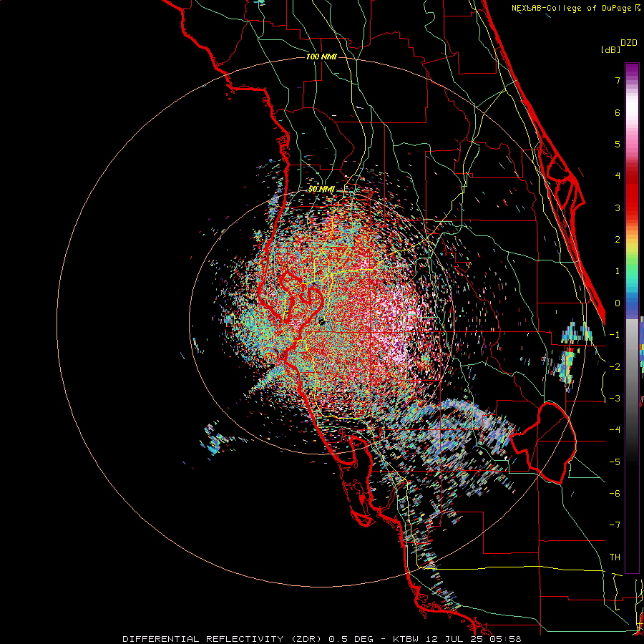Click the -6 tick label on the color scale

tap(615, 494)
